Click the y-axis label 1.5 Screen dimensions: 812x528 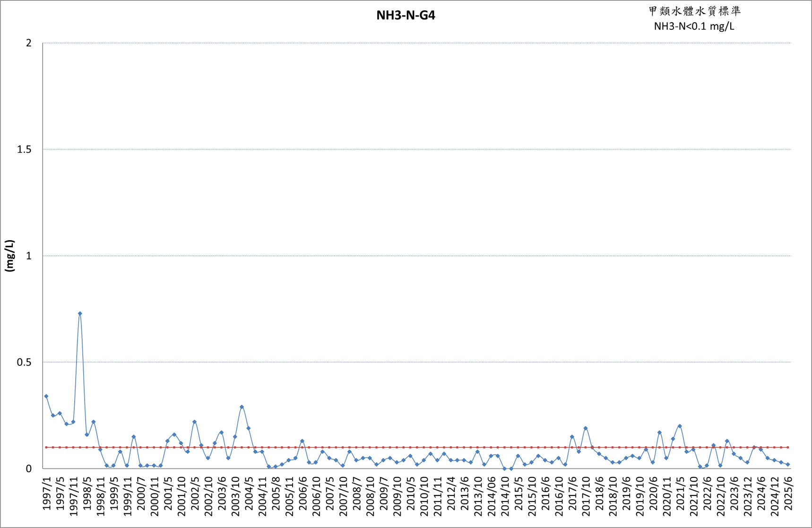point(24,149)
